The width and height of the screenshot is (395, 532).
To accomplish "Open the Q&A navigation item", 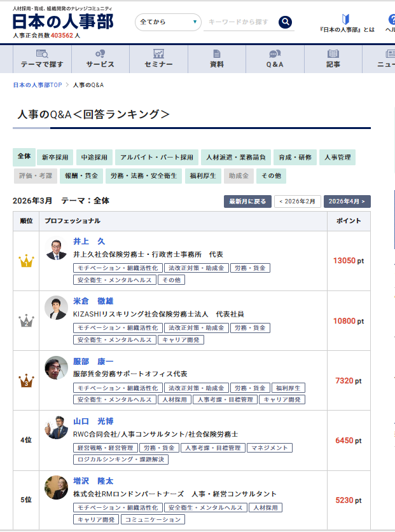I will coord(275,59).
